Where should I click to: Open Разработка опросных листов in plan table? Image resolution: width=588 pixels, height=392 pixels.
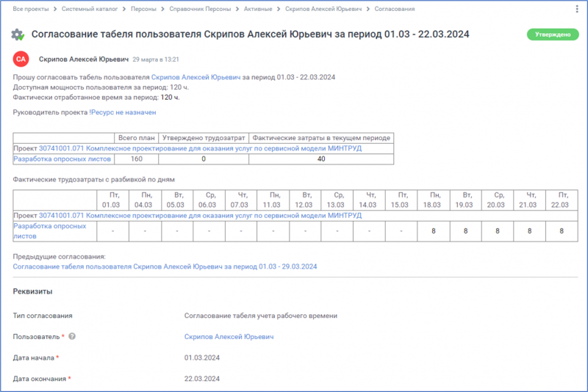(62, 159)
